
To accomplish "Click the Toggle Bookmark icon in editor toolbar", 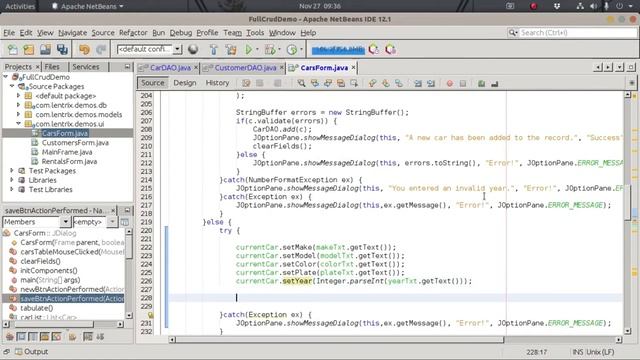I will pyautogui.click(x=399, y=83).
